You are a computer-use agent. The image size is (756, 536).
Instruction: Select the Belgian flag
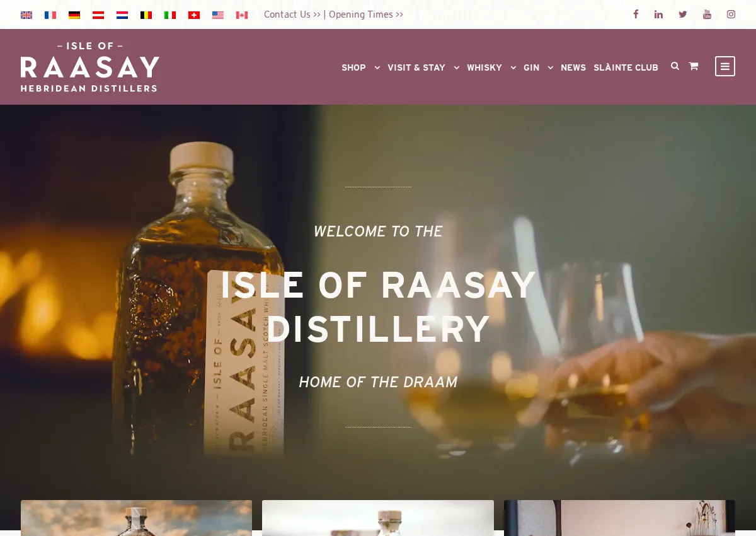(146, 15)
